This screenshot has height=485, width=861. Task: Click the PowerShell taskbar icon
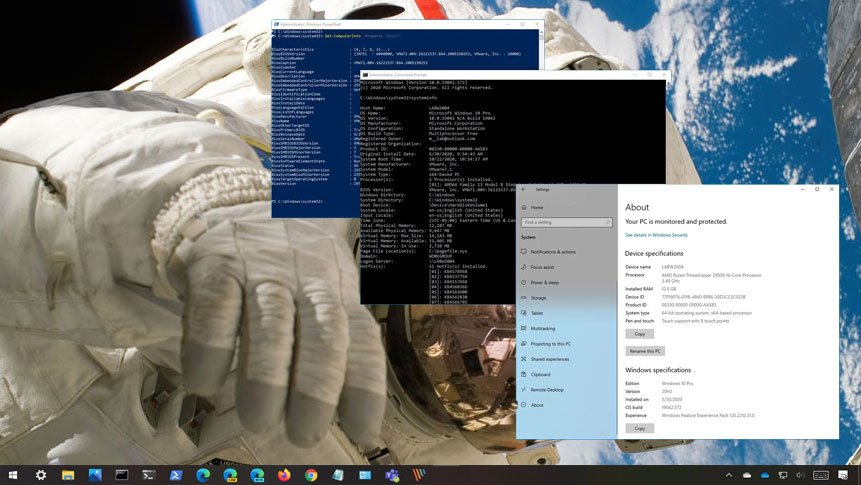pos(175,475)
